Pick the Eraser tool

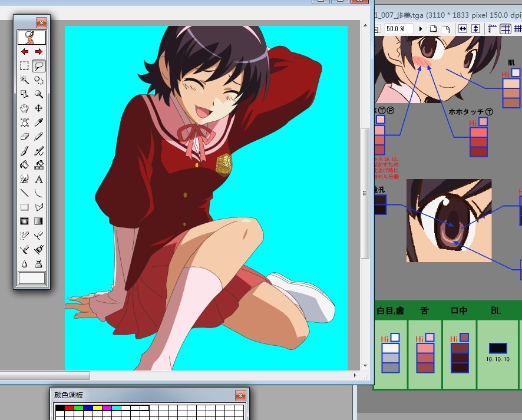pos(25,136)
